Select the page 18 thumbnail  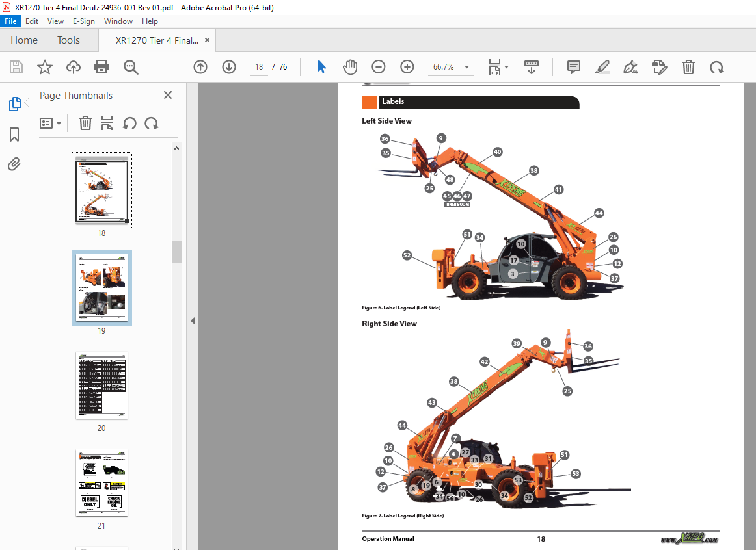101,190
